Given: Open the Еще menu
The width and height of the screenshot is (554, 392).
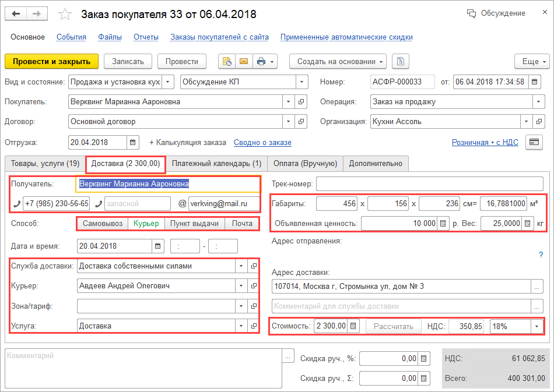Looking at the screenshot, I should [x=532, y=61].
